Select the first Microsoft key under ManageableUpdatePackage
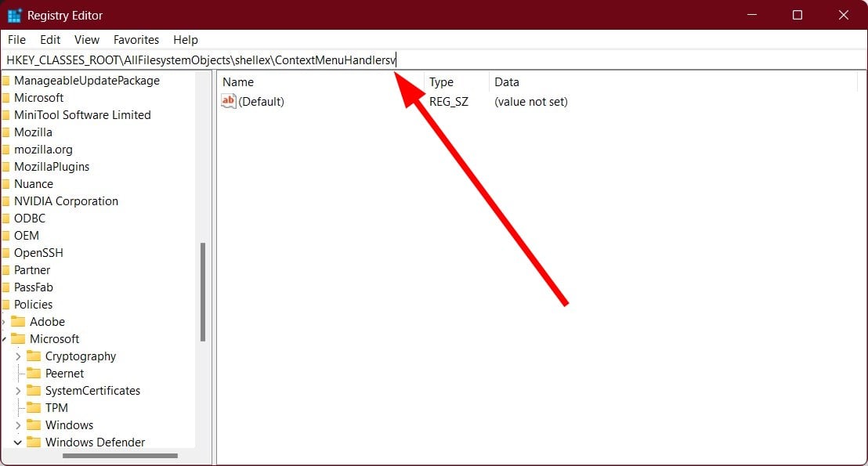 (38, 98)
